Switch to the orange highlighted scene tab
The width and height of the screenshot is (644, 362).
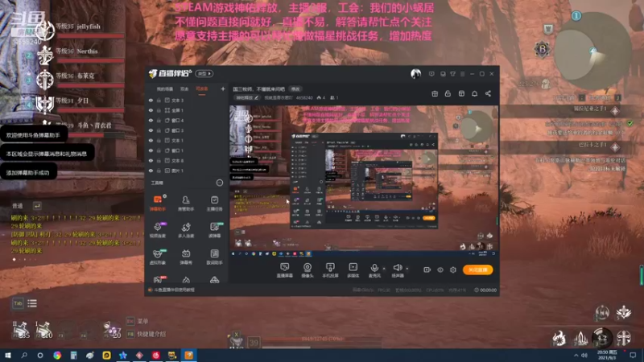click(202, 88)
